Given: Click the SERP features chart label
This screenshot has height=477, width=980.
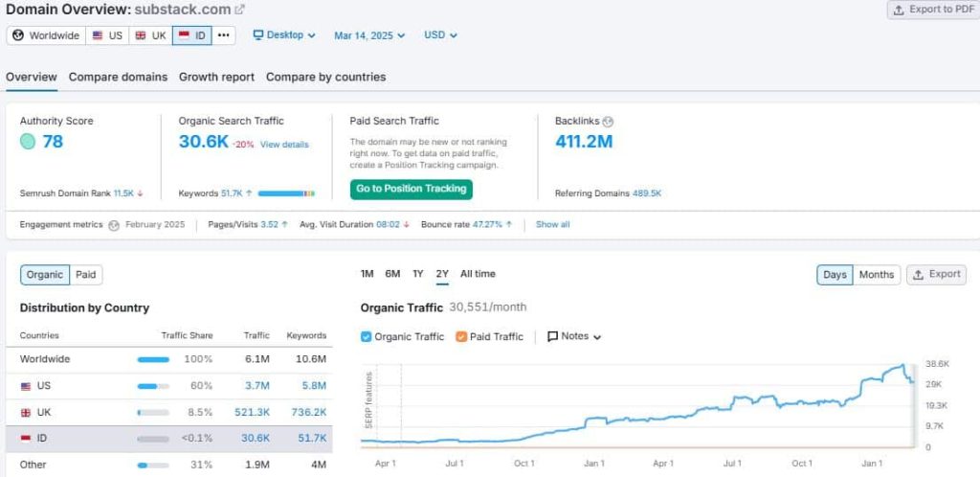Looking at the screenshot, I should (368, 400).
